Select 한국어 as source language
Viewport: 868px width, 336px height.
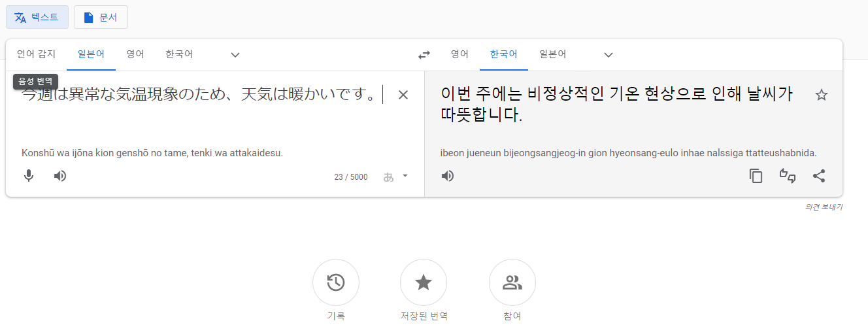[179, 54]
